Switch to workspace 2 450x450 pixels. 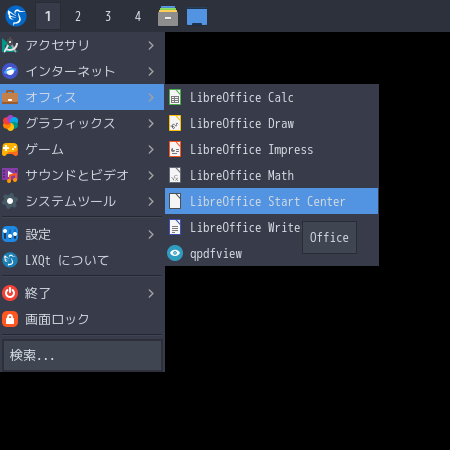tap(78, 16)
